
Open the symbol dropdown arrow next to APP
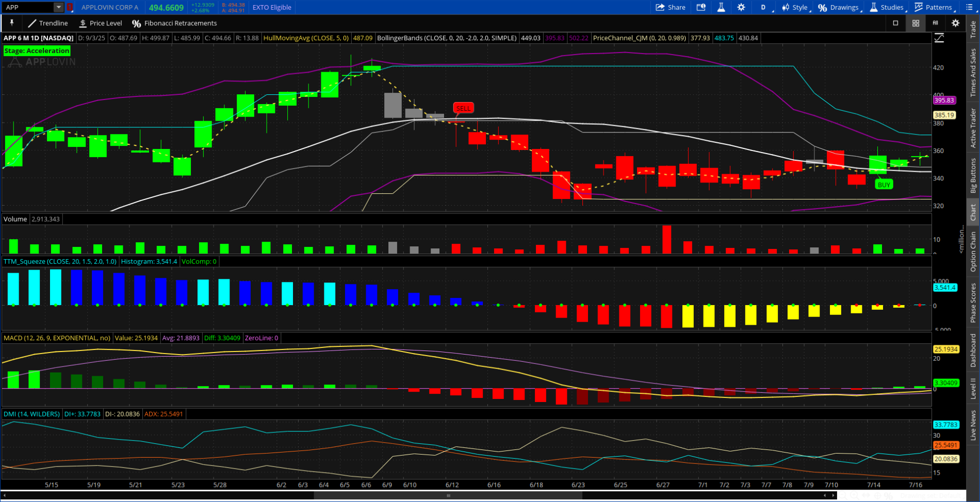pos(59,7)
